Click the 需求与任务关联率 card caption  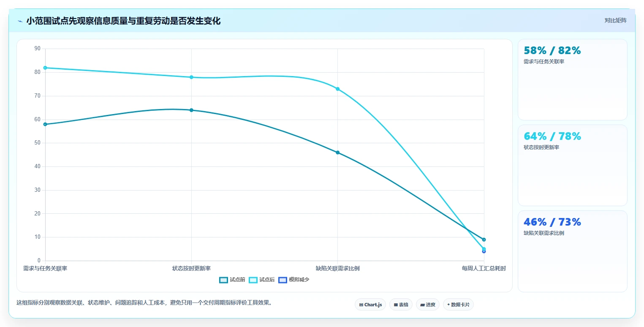pos(544,62)
